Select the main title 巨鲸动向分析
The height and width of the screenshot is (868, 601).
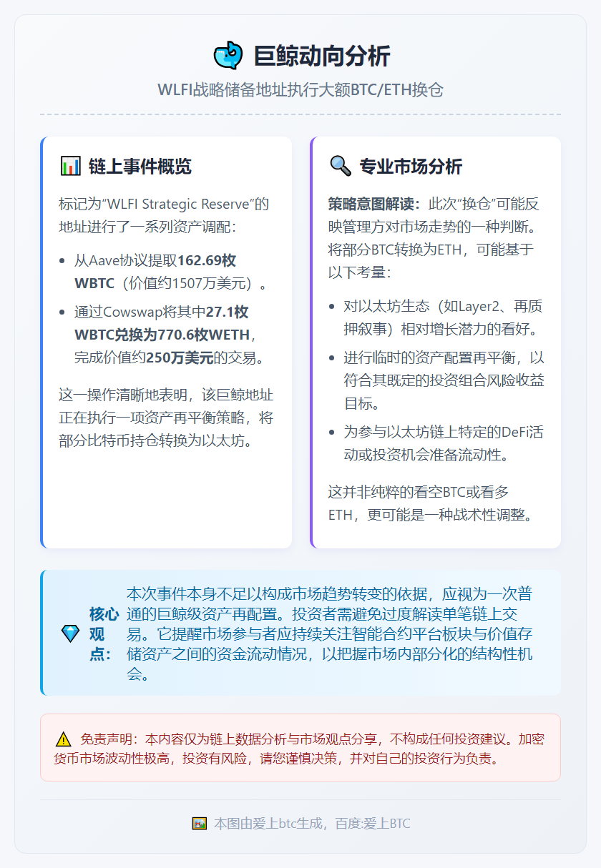(x=322, y=56)
